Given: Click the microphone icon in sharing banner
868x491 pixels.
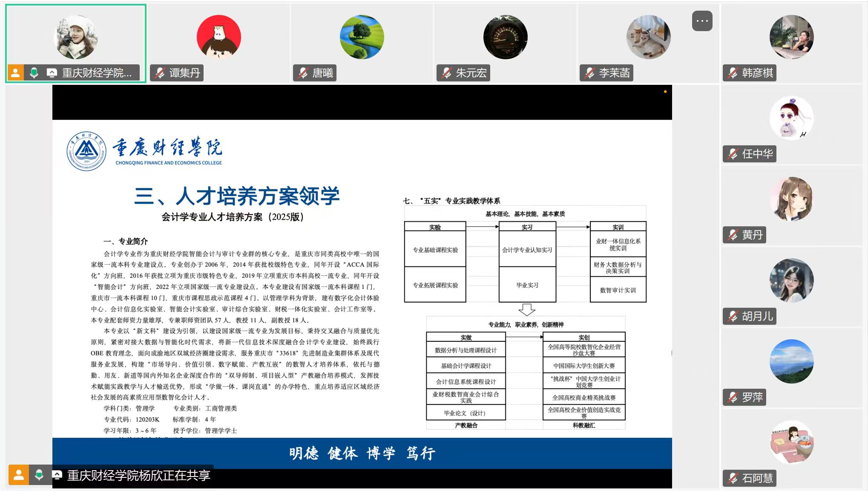Looking at the screenshot, I should [x=39, y=475].
